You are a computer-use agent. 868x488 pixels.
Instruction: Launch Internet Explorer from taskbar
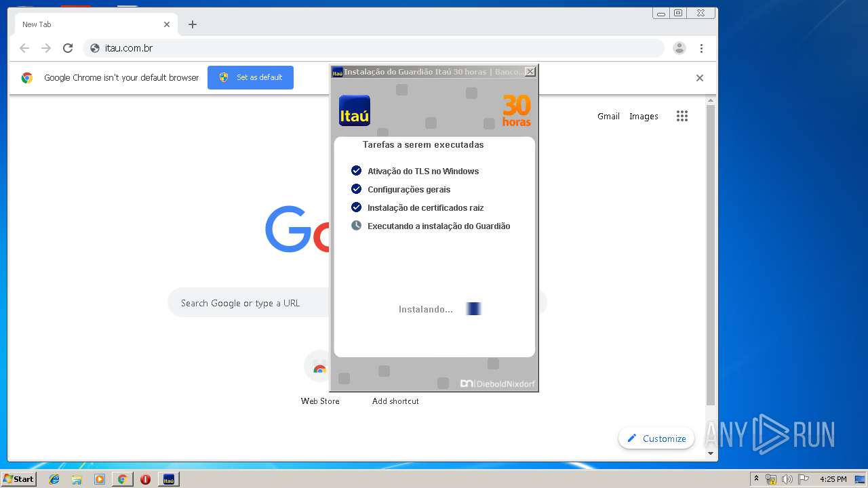coord(54,479)
